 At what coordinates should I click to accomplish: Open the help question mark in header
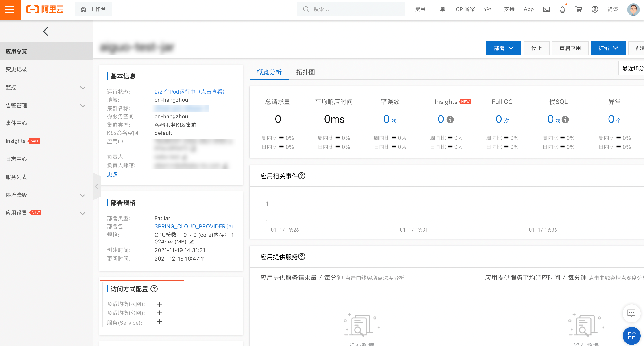point(595,9)
